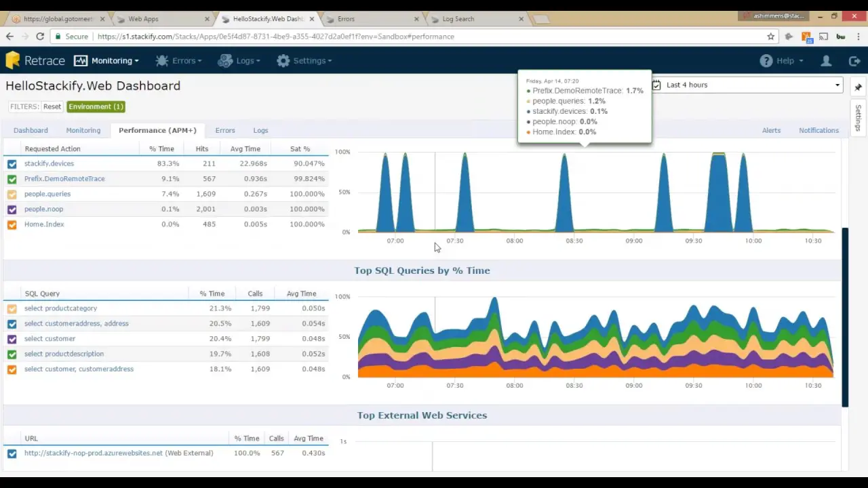This screenshot has width=868, height=488.
Task: Expand the Help dropdown menu
Action: tap(782, 60)
